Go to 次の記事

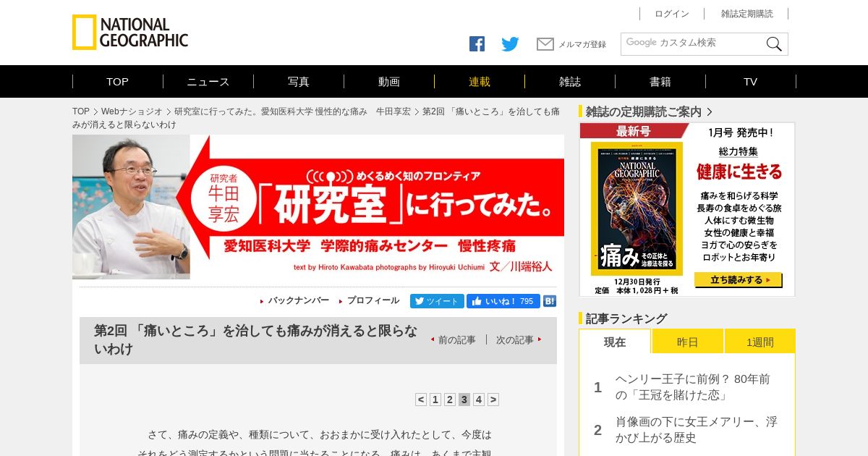click(515, 339)
